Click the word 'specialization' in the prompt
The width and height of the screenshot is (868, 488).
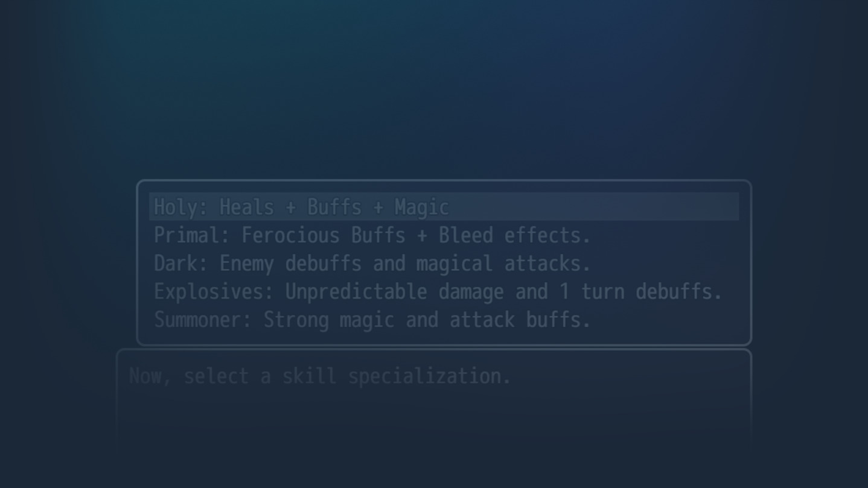[429, 376]
